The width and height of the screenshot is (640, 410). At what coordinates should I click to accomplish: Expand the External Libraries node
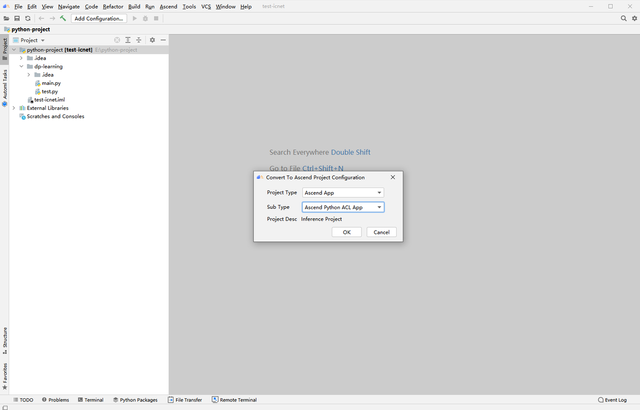tap(14, 108)
